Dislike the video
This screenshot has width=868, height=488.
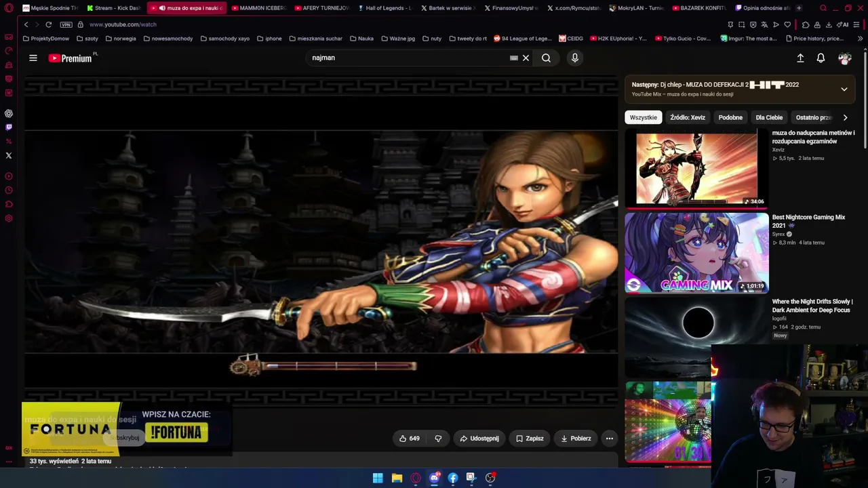click(438, 439)
